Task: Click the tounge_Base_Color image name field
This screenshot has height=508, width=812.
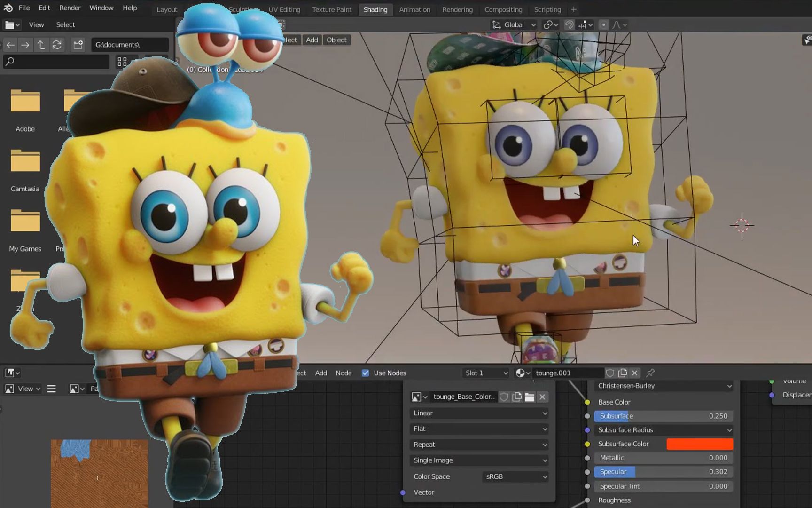Action: 463,397
